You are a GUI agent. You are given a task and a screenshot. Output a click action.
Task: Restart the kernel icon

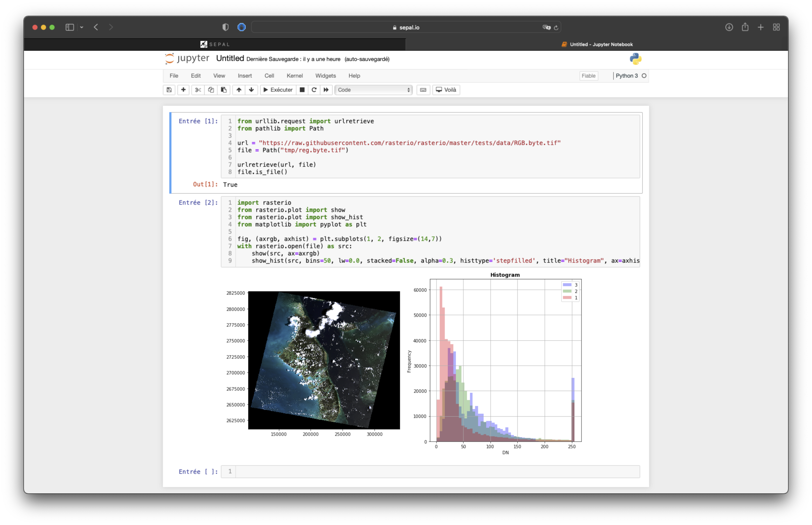point(314,90)
